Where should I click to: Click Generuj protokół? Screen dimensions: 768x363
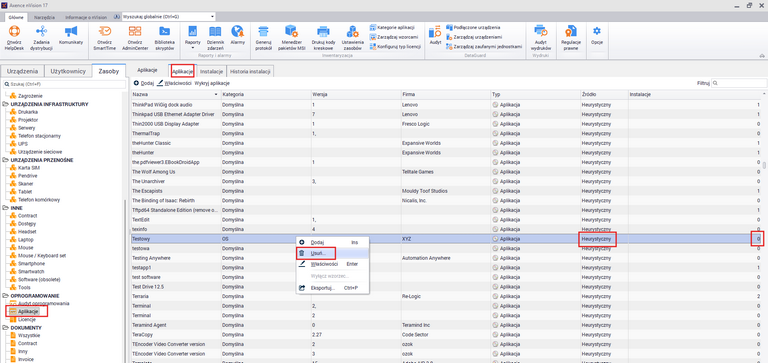pyautogui.click(x=264, y=38)
